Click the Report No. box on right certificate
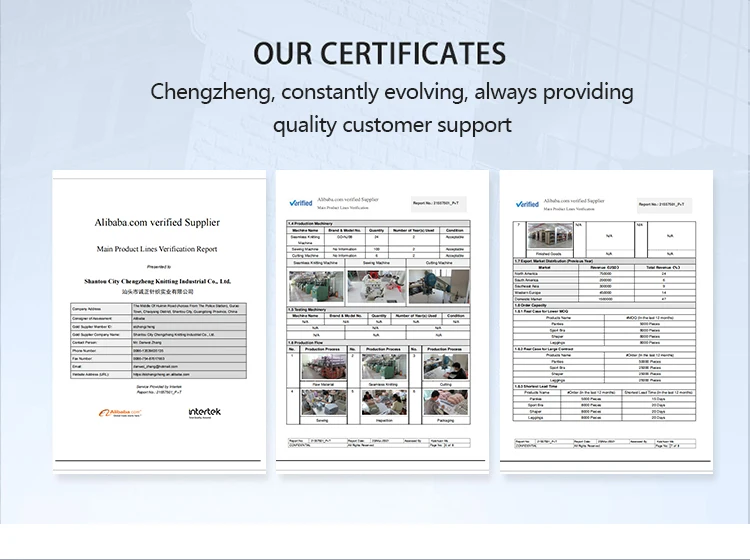The width and height of the screenshot is (750, 560). point(664,204)
